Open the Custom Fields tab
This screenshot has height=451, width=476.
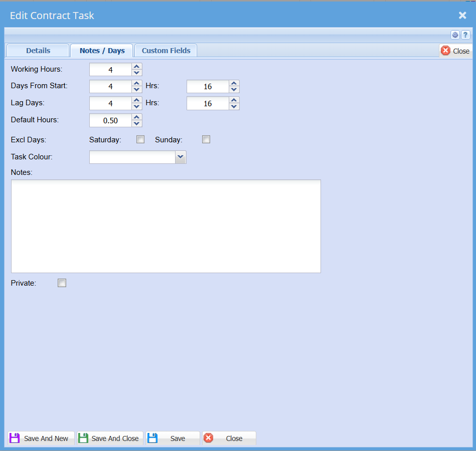(166, 50)
